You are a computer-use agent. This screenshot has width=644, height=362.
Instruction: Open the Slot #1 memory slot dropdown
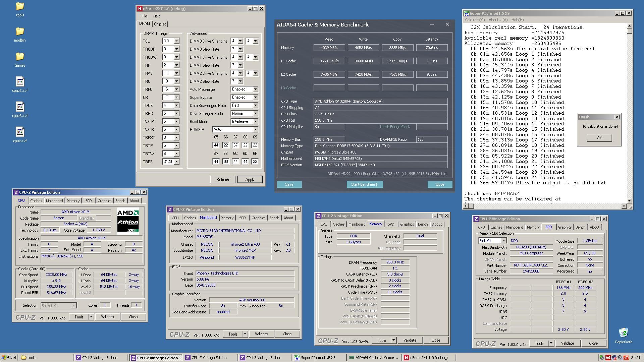(x=503, y=241)
